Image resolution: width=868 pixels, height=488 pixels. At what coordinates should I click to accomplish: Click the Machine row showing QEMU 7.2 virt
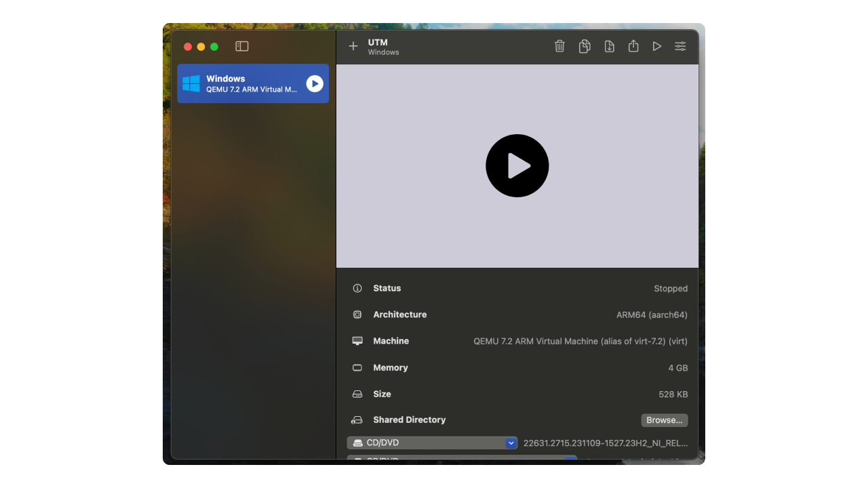(x=391, y=341)
